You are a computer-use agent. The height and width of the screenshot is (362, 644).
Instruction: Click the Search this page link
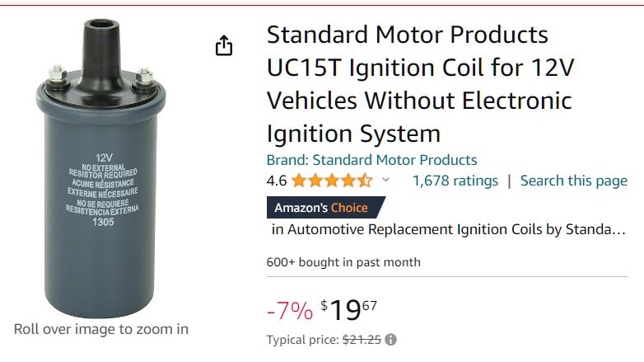573,181
